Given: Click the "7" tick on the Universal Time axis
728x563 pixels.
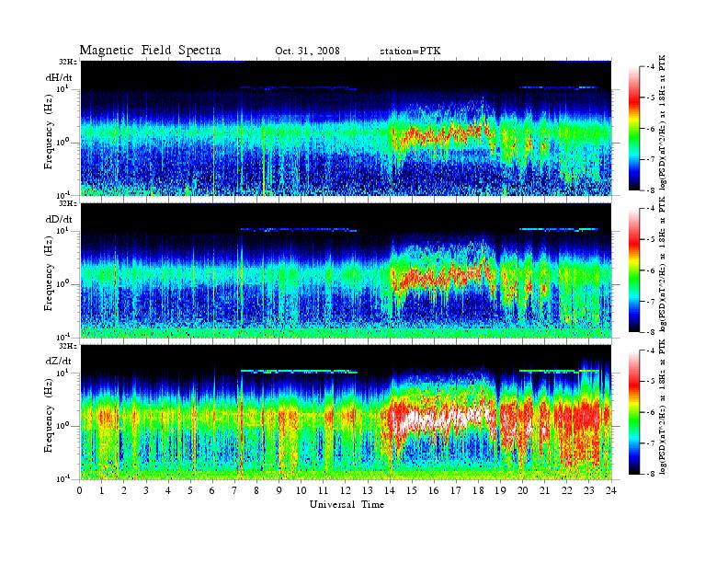Looking at the screenshot, I should coord(235,490).
